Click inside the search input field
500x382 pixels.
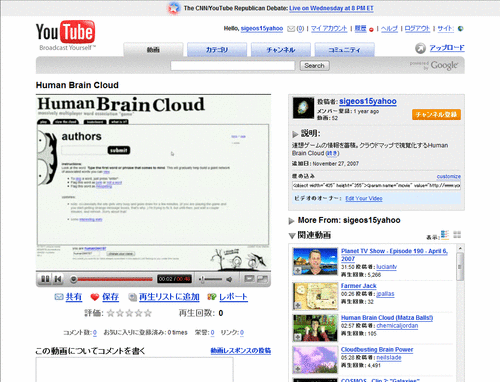click(233, 66)
